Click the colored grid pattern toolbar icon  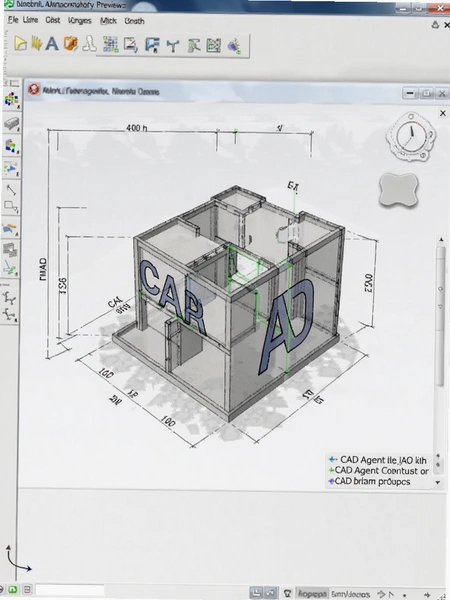tap(111, 45)
